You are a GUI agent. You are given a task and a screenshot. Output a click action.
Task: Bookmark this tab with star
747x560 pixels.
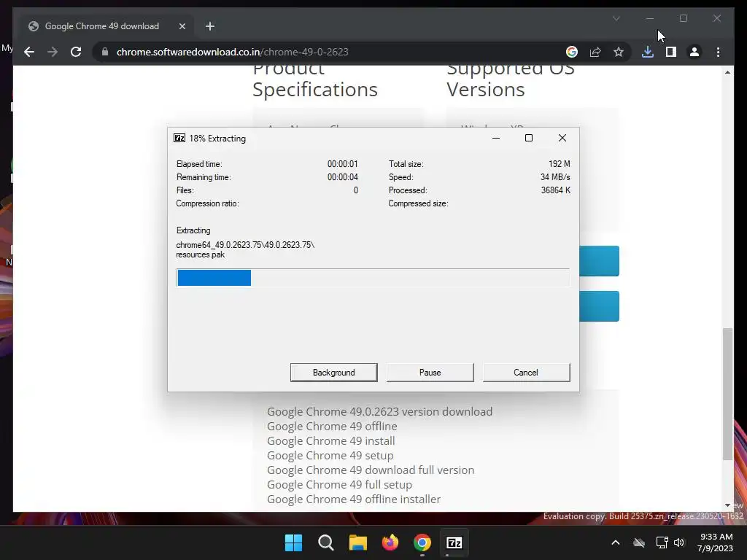tap(619, 52)
